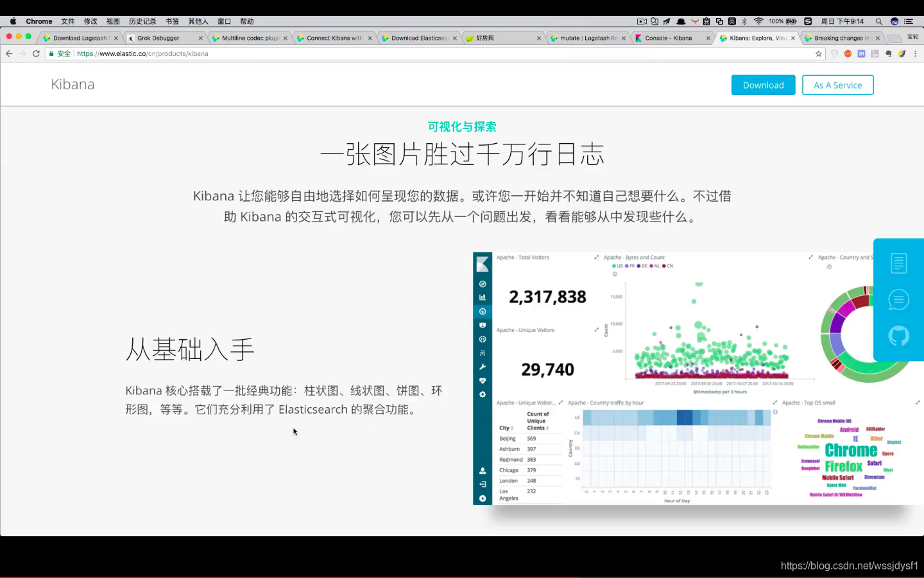924x578 pixels.
Task: Click the orange infinity extension icon
Action: pos(848,54)
